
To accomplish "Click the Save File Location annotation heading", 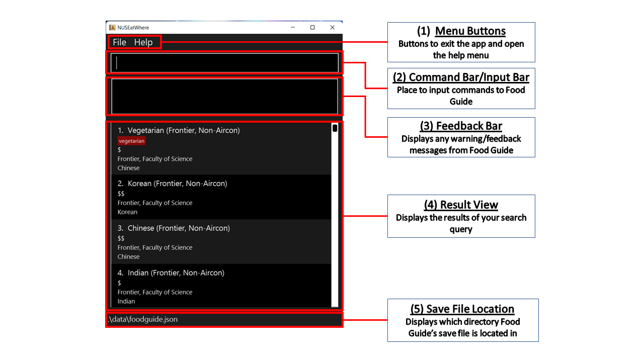I will 463,309.
